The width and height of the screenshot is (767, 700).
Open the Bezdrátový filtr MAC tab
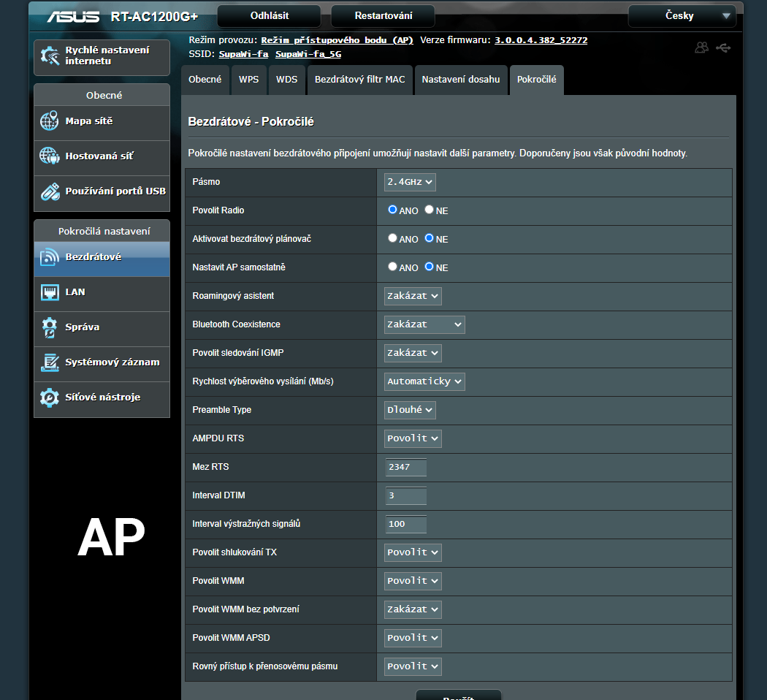(359, 80)
